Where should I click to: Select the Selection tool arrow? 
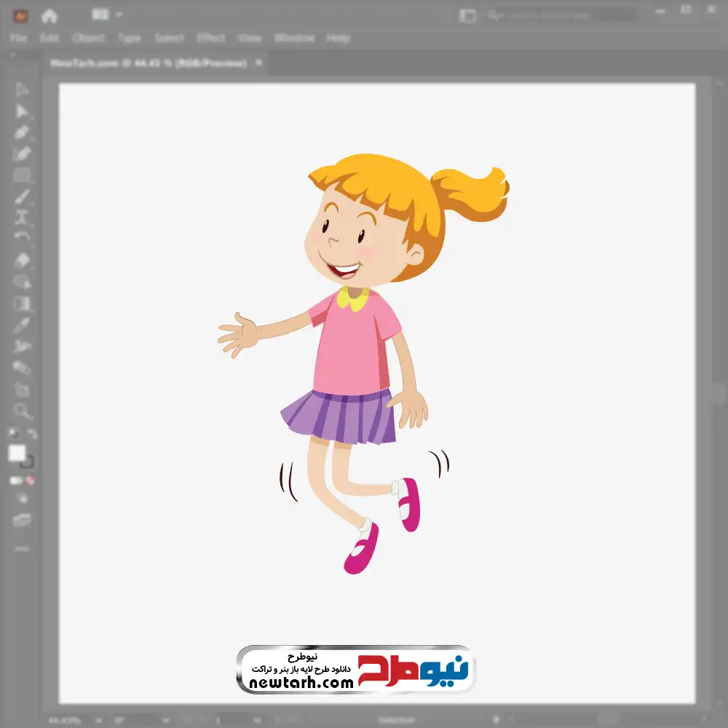(22, 90)
